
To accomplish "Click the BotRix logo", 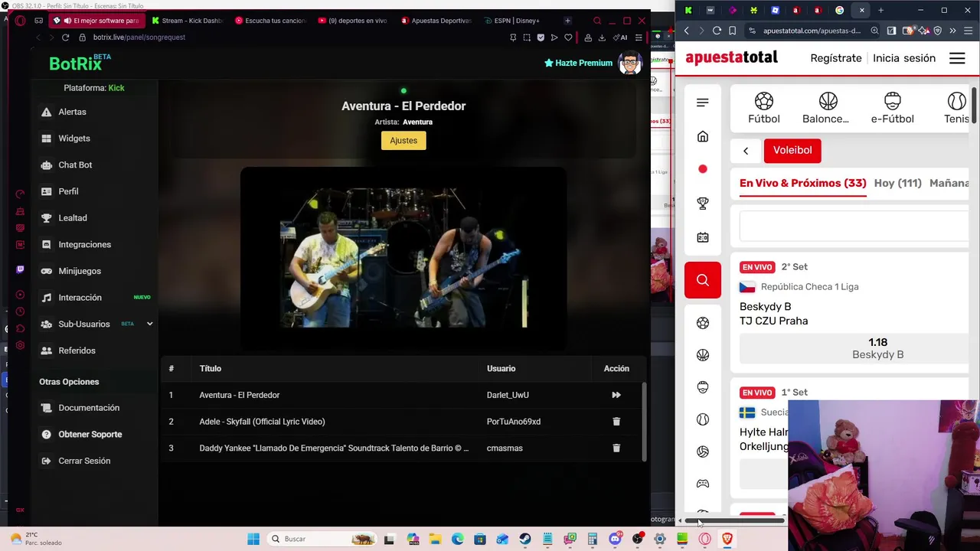I will [80, 63].
